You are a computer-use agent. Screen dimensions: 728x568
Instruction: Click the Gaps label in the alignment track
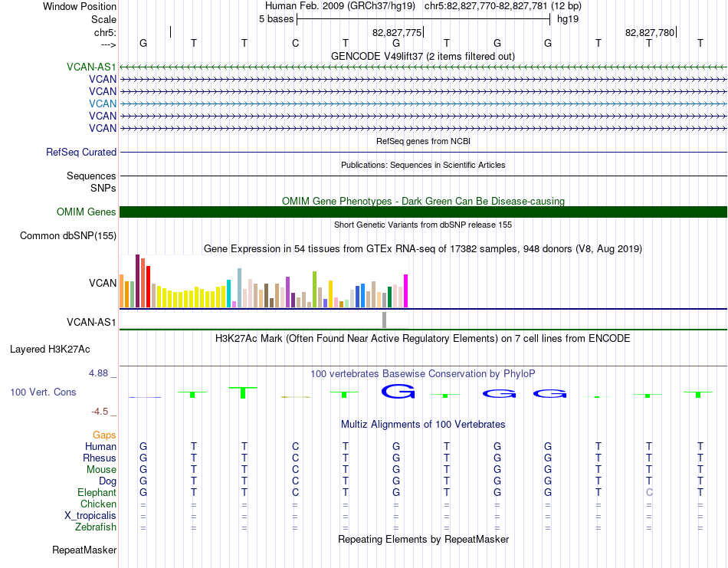coord(105,435)
